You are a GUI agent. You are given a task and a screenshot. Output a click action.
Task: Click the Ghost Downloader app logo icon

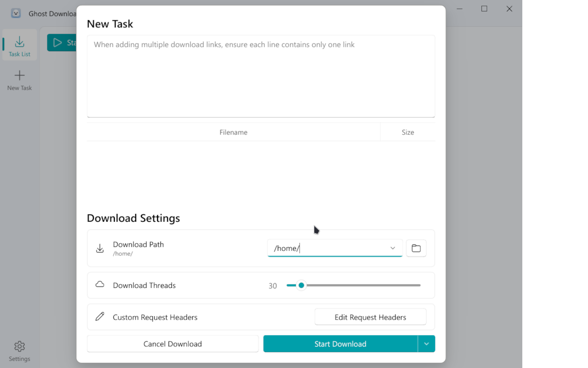pos(16,13)
